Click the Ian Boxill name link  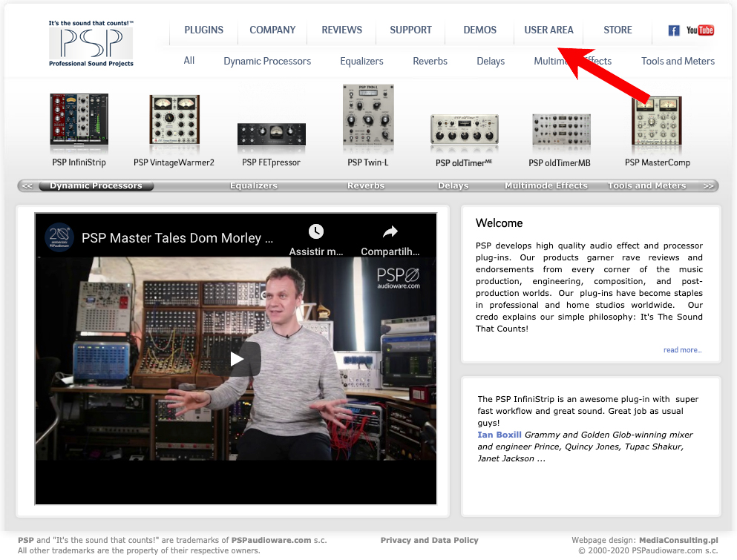click(x=499, y=435)
